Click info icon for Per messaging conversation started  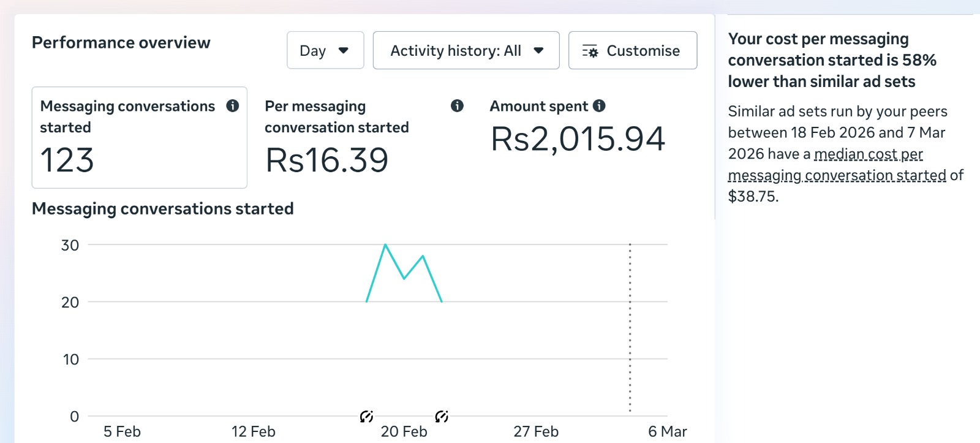click(x=457, y=106)
